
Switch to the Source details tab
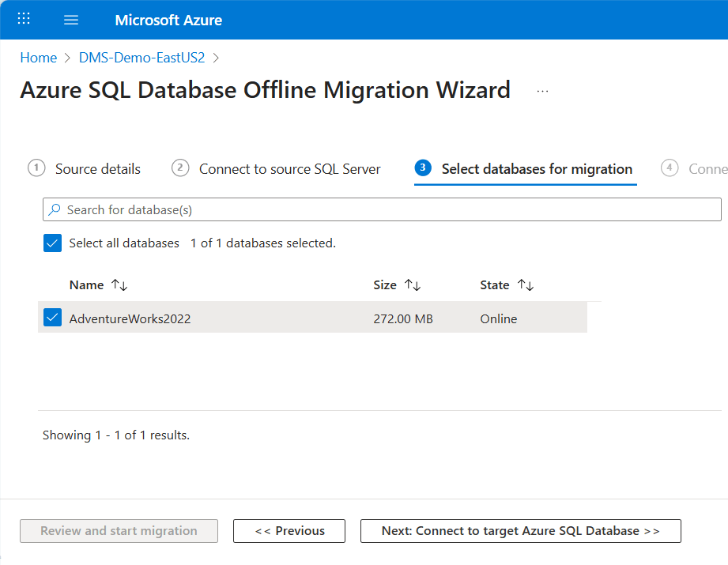97,168
